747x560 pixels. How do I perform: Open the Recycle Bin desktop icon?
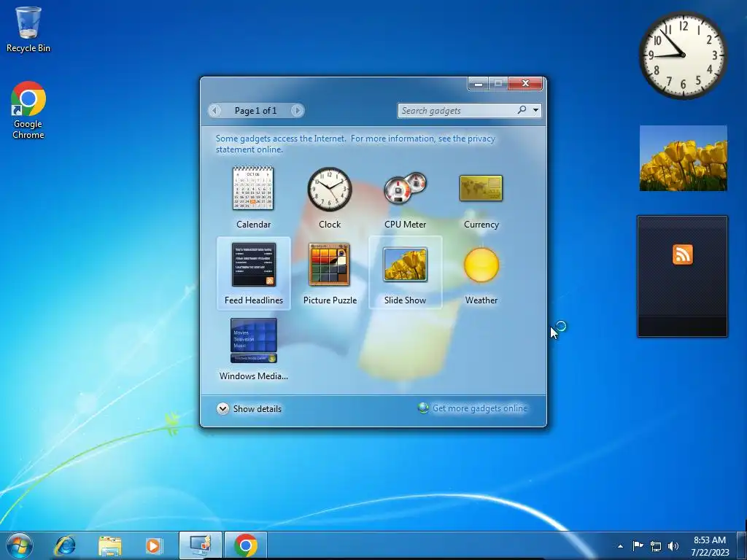click(28, 29)
